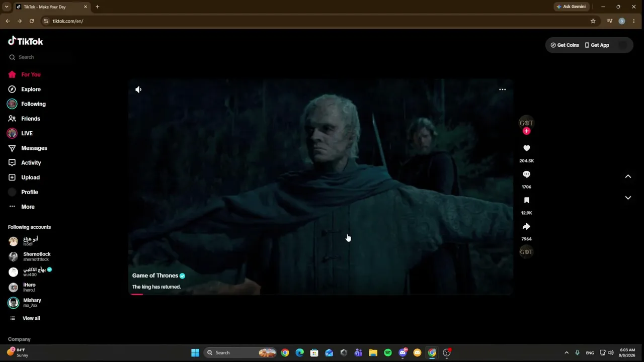Open the browser media controls icon
Screen dimensions: 644x362
610,21
